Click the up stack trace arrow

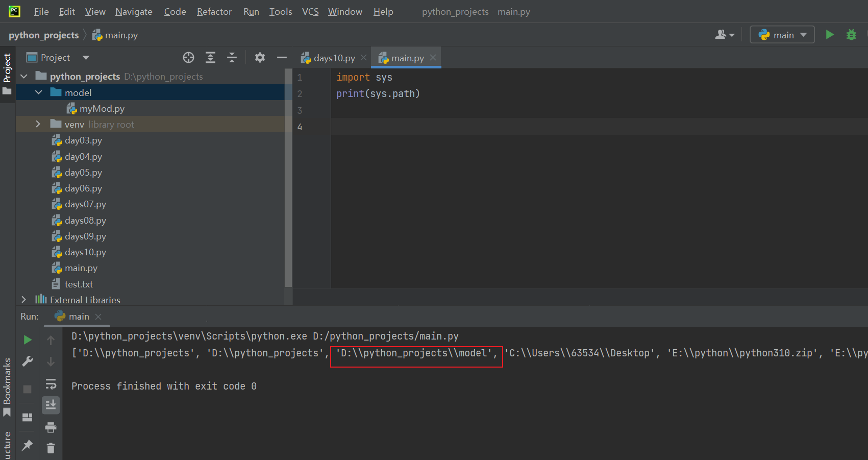pos(51,340)
